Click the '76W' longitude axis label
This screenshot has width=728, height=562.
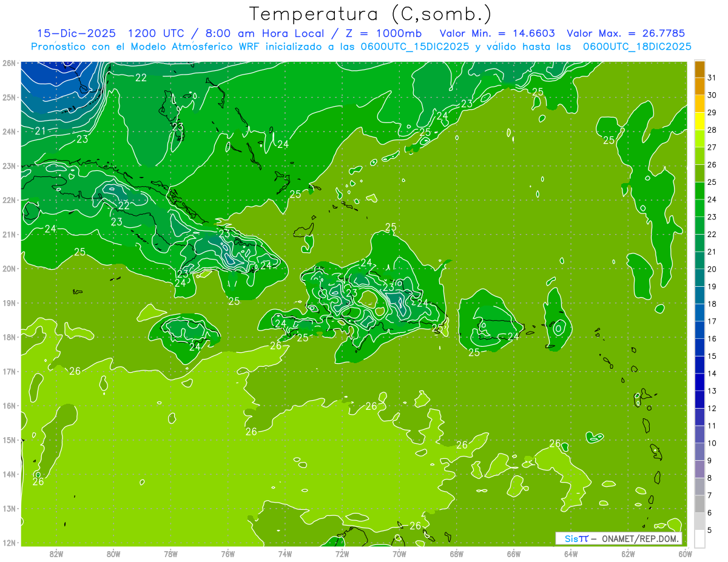228,554
